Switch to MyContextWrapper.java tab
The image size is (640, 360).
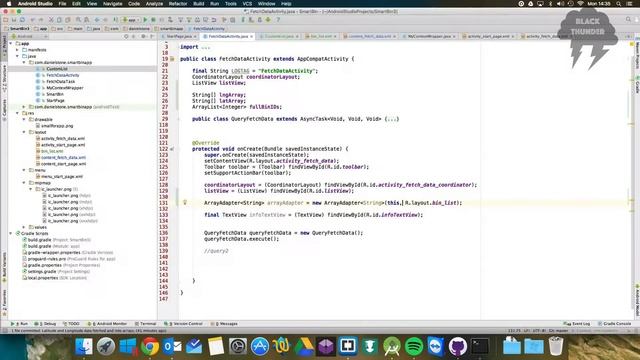(429, 36)
